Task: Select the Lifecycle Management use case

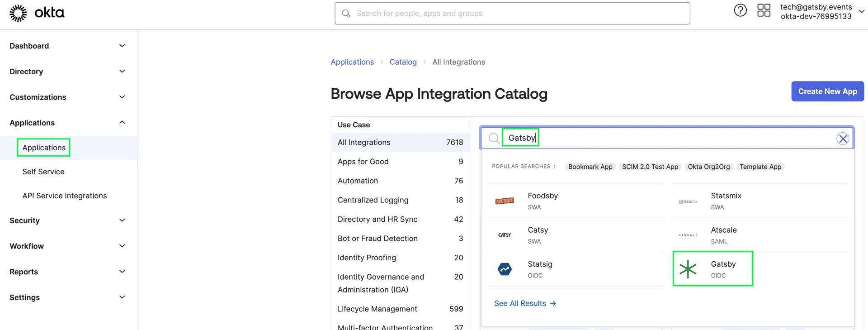Action: 401,309
